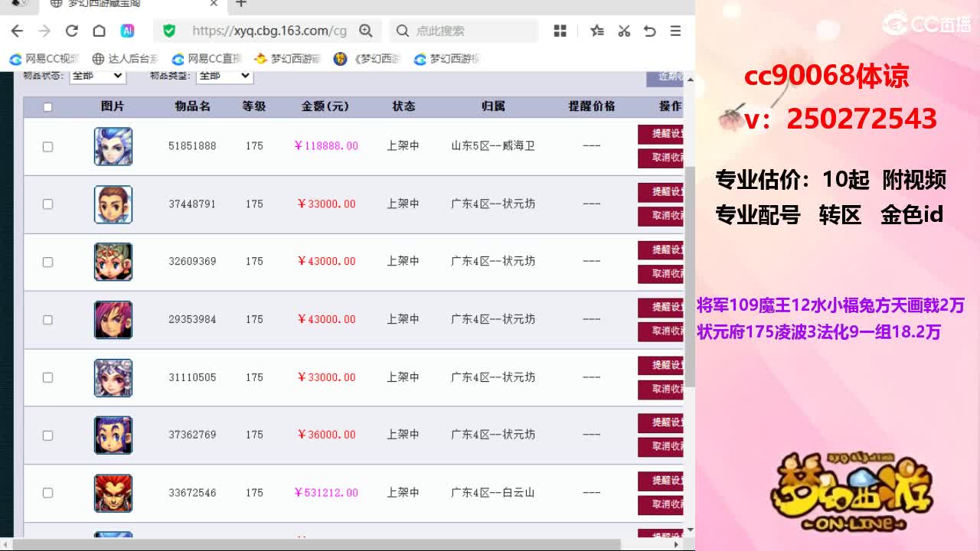The image size is (980, 551).
Task: Click 提醒设置 for item 29353984
Action: (661, 308)
